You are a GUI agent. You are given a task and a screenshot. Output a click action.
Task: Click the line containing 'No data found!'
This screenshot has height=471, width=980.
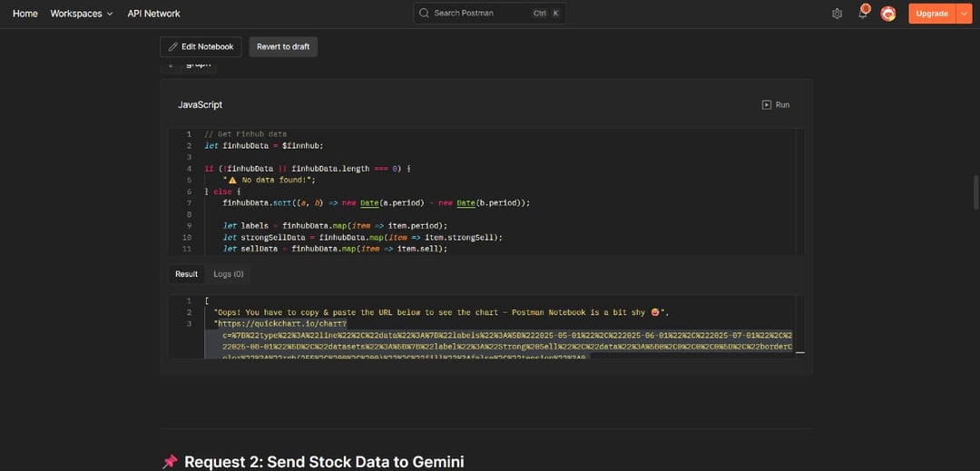(x=269, y=180)
